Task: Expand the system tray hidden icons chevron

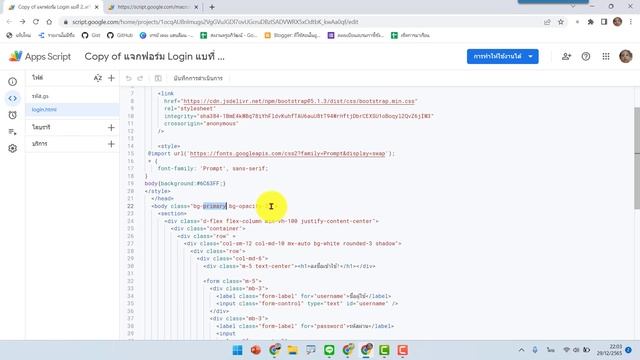Action: [521, 350]
